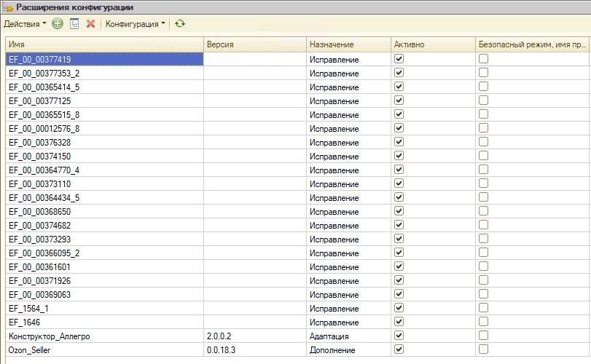Viewport: 591px width, 364px height.
Task: Uncheck Активно for Ozon_Seller
Action: [x=399, y=349]
